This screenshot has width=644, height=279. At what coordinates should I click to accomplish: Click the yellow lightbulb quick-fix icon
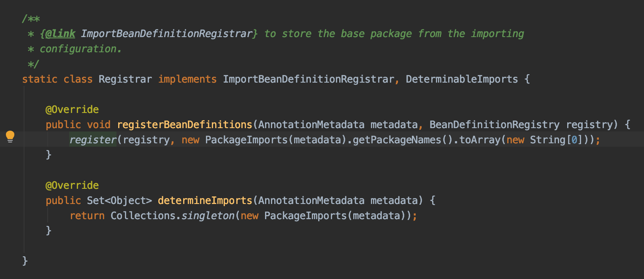click(x=10, y=137)
